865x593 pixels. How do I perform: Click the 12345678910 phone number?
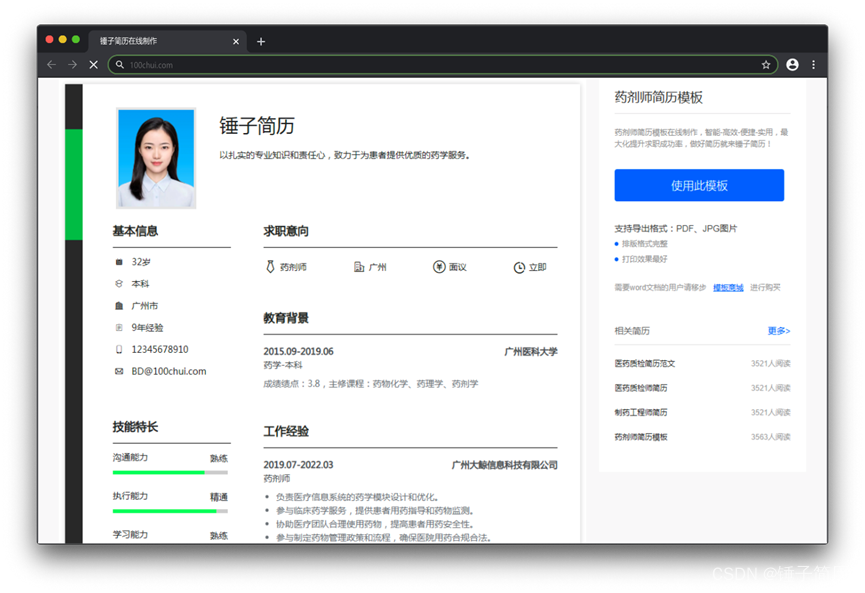[160, 349]
